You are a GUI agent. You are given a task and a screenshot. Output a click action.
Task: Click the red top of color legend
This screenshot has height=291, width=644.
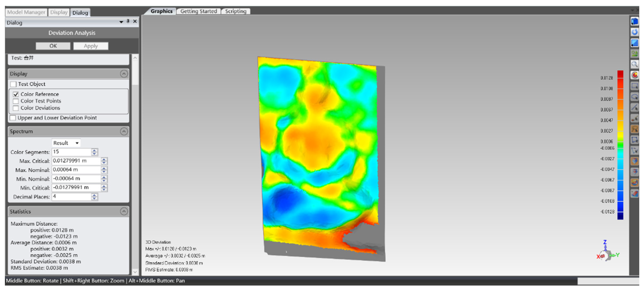(x=620, y=74)
